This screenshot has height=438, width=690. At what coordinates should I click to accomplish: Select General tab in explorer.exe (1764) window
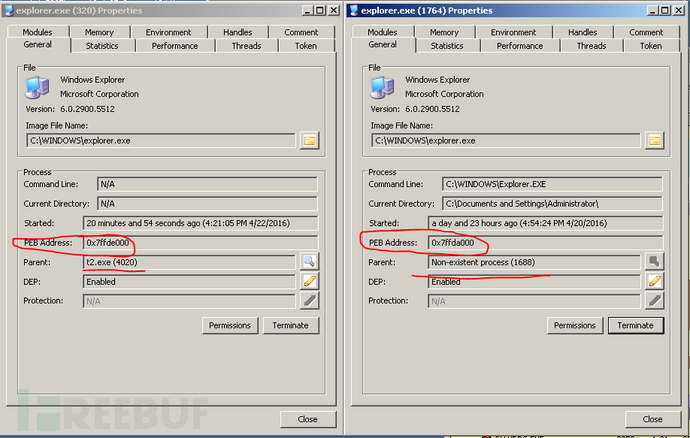383,44
